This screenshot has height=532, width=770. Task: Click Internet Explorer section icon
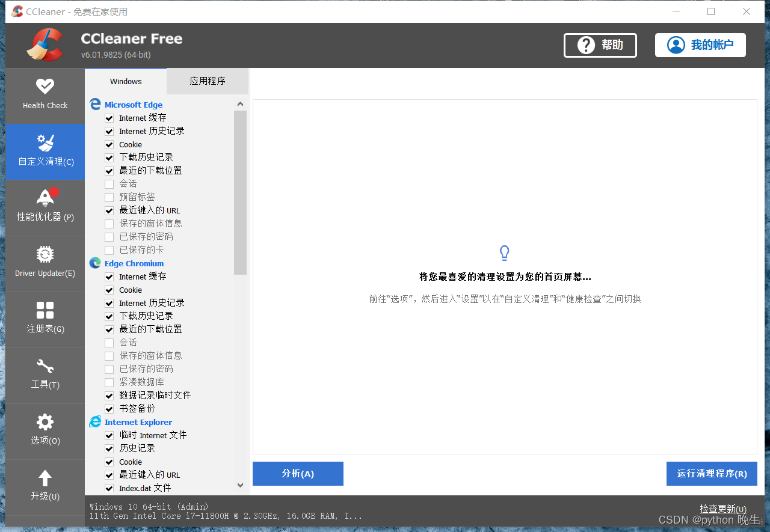coord(95,422)
